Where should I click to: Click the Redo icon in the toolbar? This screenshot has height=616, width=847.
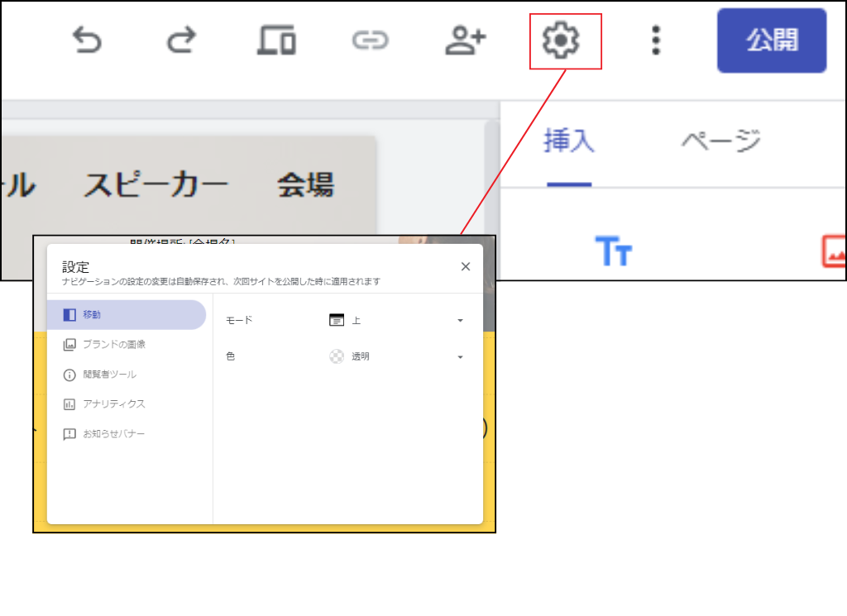pyautogui.click(x=183, y=40)
